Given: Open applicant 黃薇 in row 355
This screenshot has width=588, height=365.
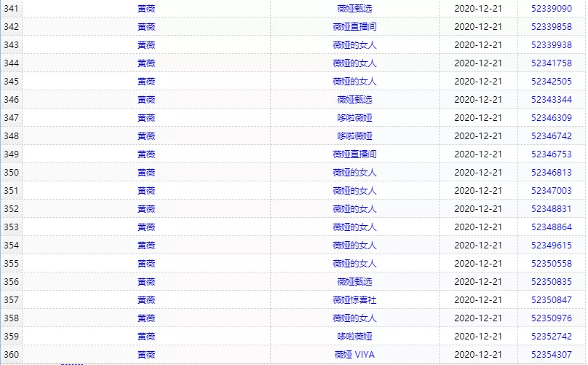Looking at the screenshot, I should pos(146,264).
